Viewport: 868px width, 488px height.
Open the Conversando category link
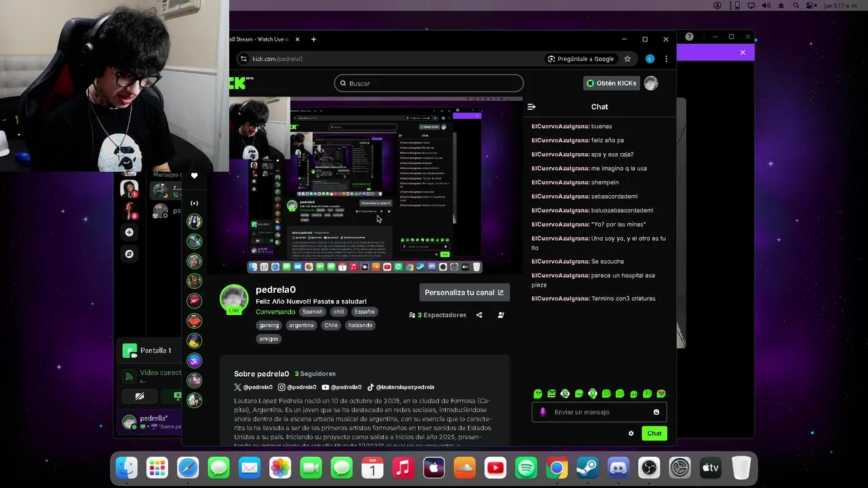pyautogui.click(x=275, y=312)
